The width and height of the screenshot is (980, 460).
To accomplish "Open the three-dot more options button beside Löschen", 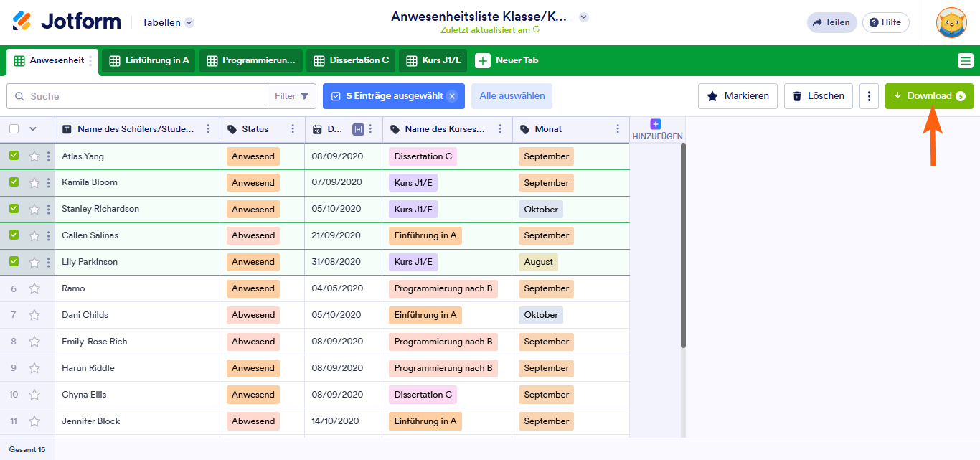I will pos(869,96).
